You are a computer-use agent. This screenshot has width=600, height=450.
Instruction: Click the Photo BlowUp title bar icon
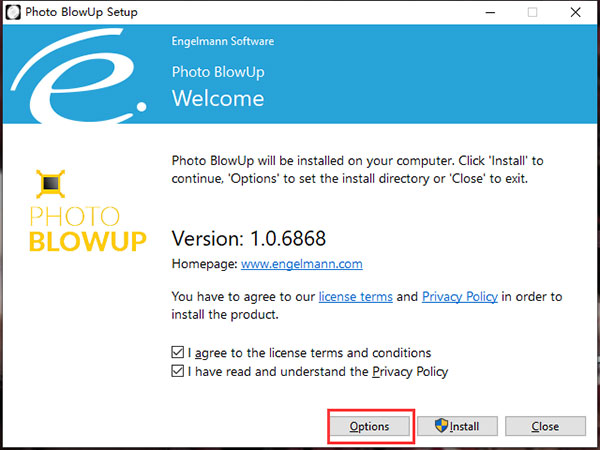click(x=13, y=12)
